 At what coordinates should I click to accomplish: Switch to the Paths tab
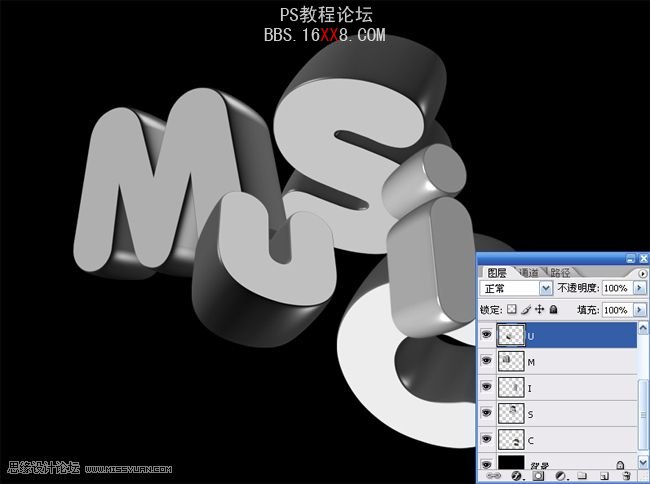point(560,272)
